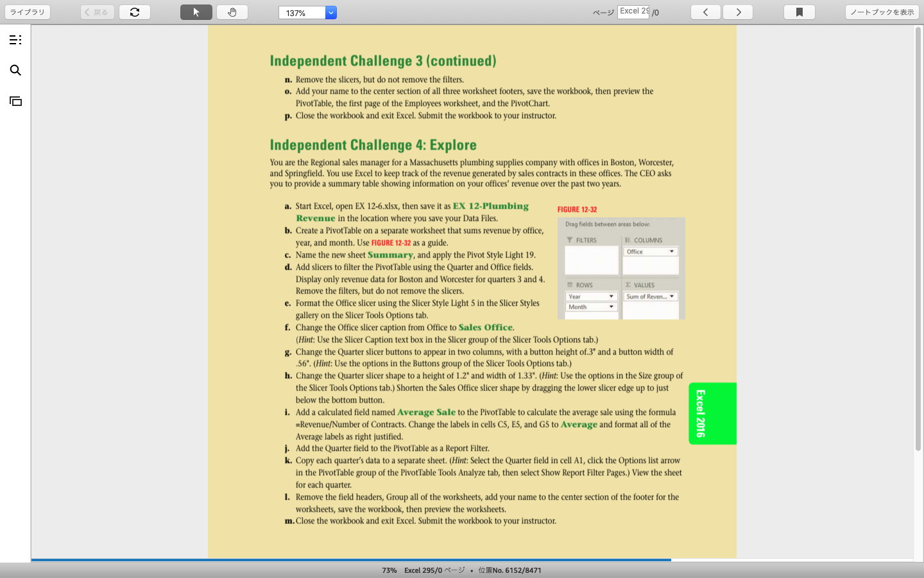The height and width of the screenshot is (578, 924).
Task: Click heading Independent Challenge 4: Explore
Action: click(x=373, y=145)
